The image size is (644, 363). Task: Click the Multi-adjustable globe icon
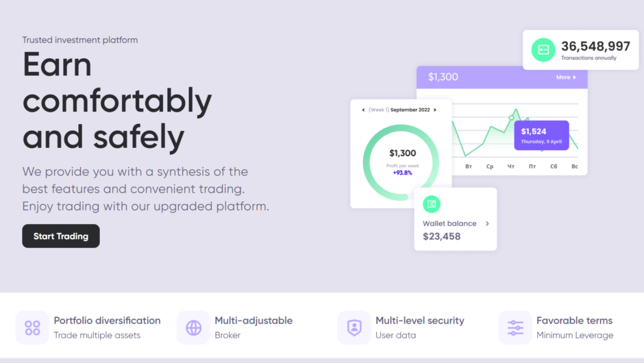pyautogui.click(x=194, y=327)
